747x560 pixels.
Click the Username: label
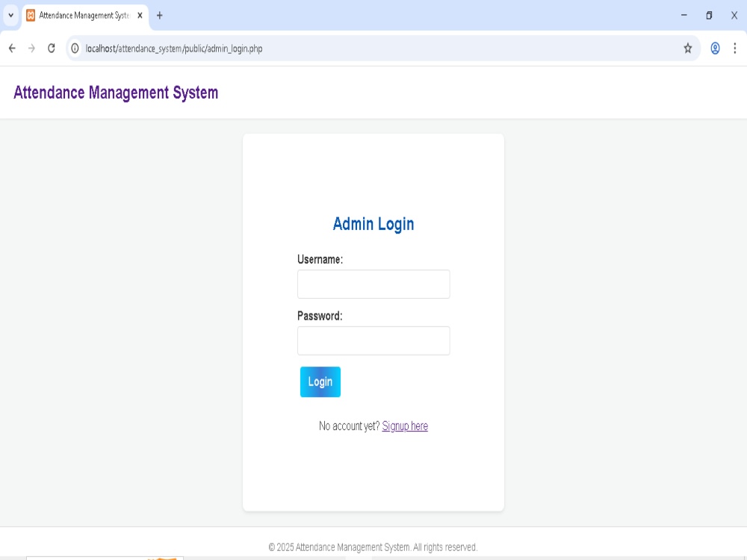pyautogui.click(x=320, y=260)
